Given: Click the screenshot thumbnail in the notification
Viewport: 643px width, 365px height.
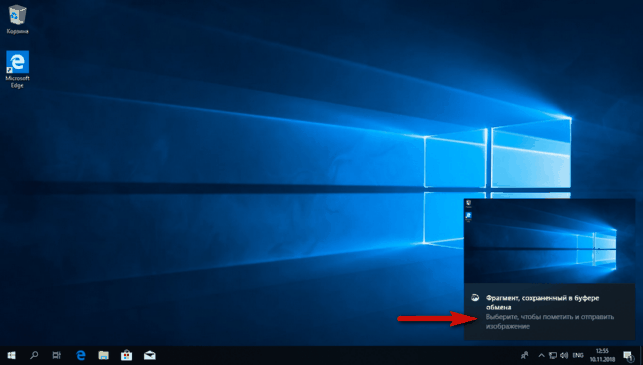Looking at the screenshot, I should tap(550, 241).
